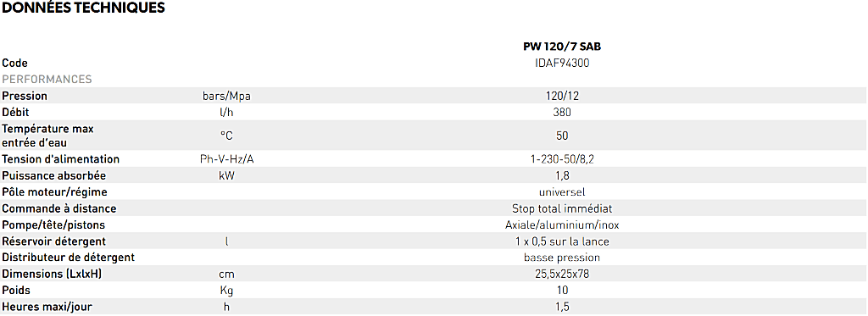
Task: Select the Puissance absorbée row label
Action: click(53, 176)
